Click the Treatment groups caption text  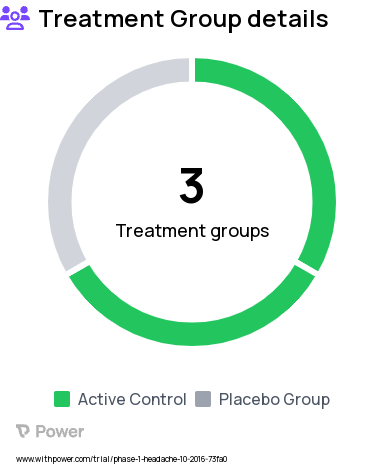pos(192,231)
